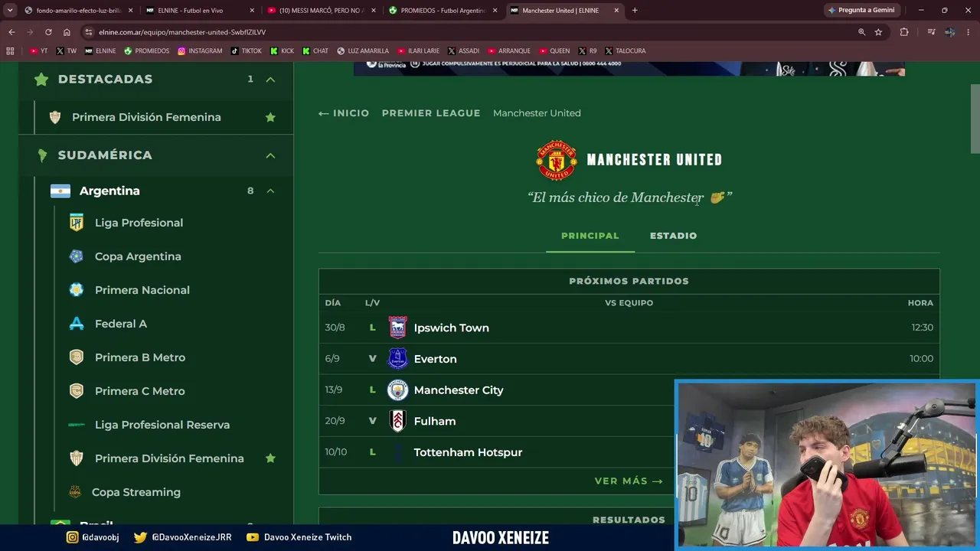The height and width of the screenshot is (551, 980).
Task: Open the tab search dropdown arrow
Action: (10, 11)
